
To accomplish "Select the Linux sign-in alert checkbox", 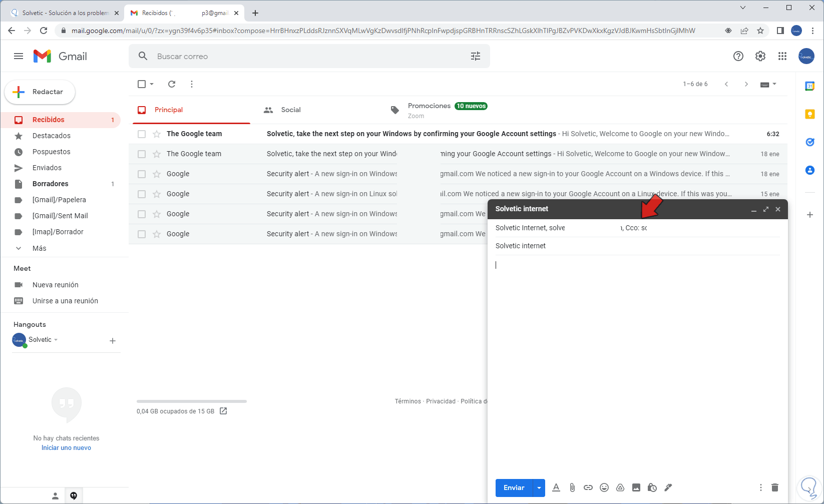I will point(142,194).
